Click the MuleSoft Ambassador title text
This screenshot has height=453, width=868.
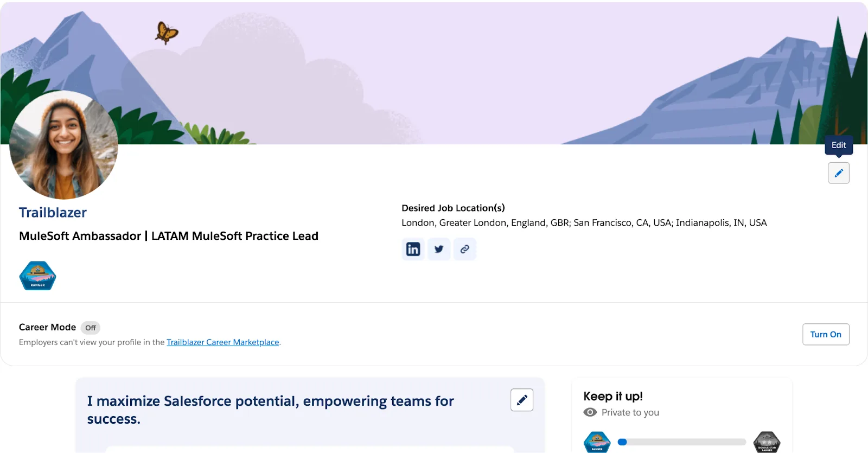coord(169,236)
